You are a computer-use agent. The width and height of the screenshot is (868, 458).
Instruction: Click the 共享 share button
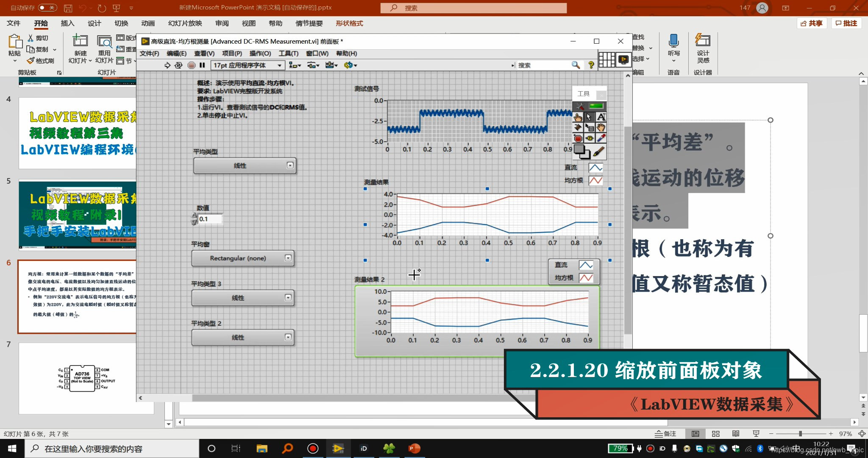tap(812, 23)
